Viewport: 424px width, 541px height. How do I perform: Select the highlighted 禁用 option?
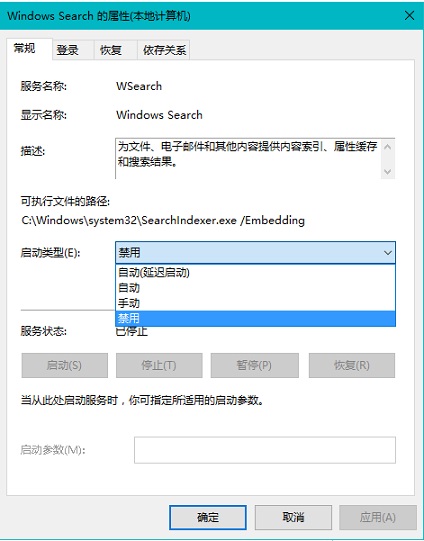[255, 318]
